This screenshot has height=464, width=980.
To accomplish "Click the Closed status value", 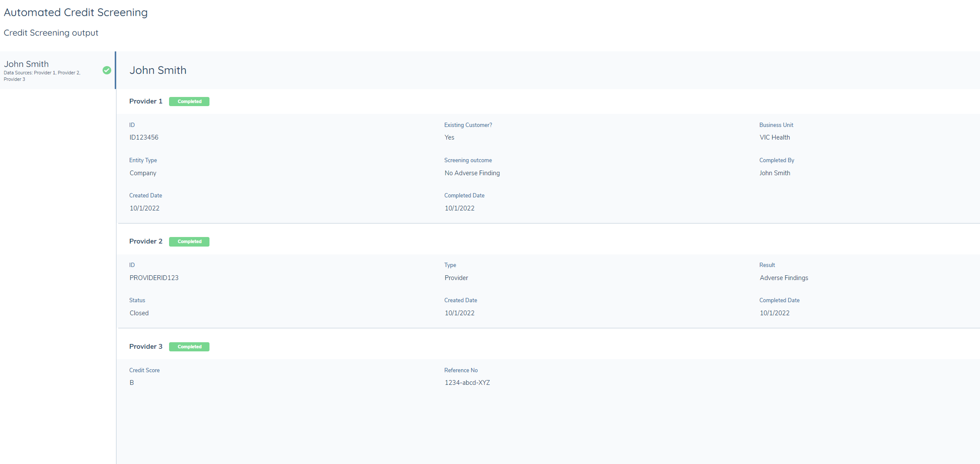I will tap(139, 313).
